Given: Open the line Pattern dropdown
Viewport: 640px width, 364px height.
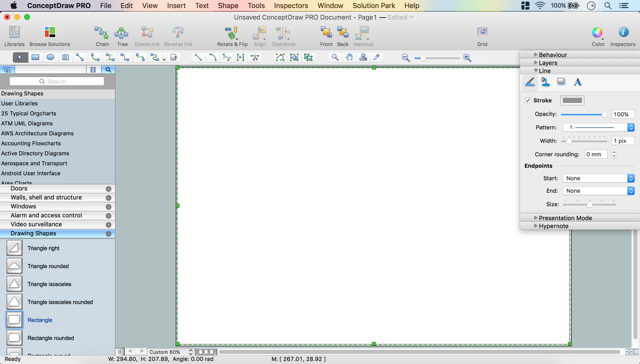Looking at the screenshot, I should [598, 127].
